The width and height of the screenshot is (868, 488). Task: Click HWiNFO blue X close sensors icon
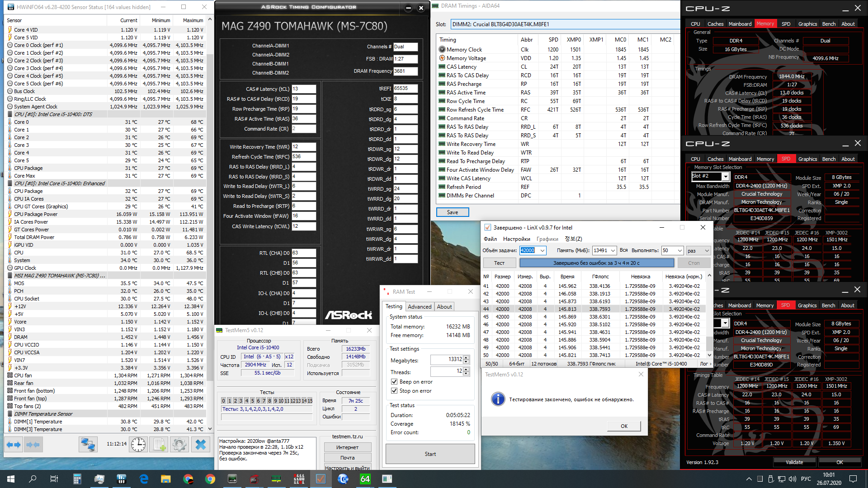[200, 445]
